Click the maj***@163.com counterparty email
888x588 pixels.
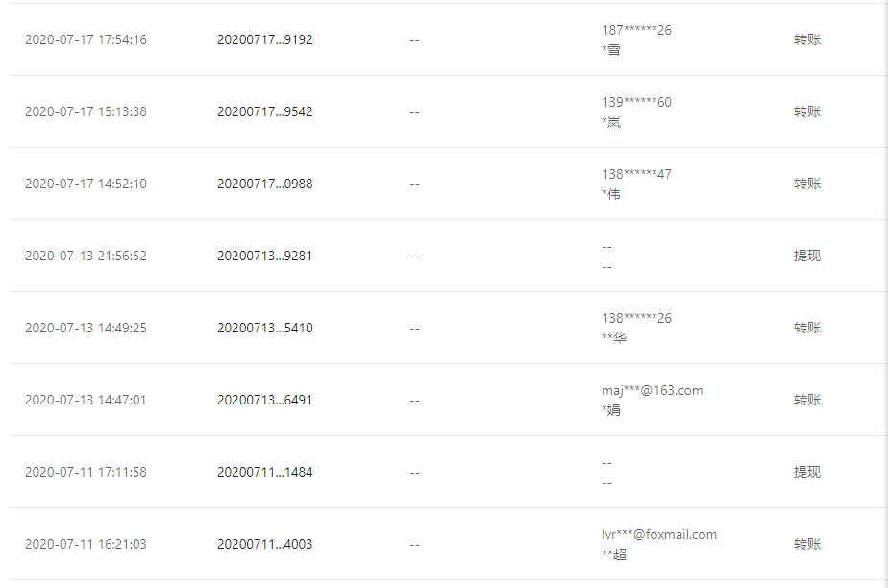[652, 390]
